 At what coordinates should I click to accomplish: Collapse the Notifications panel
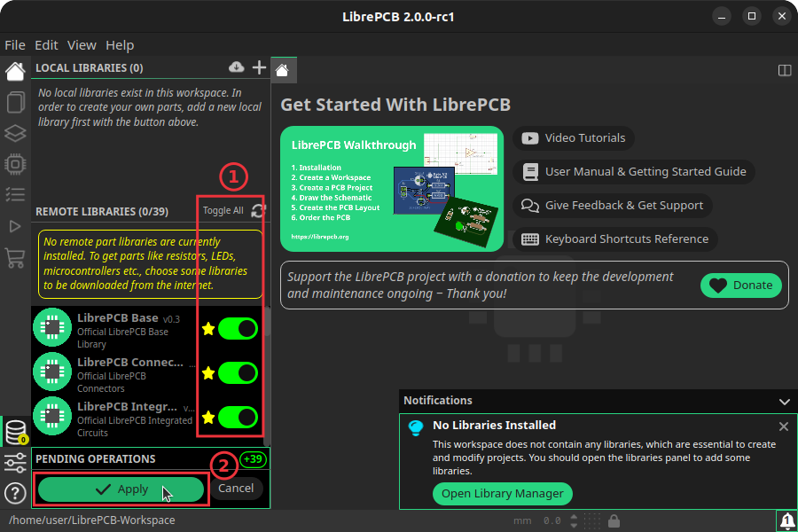click(x=784, y=401)
